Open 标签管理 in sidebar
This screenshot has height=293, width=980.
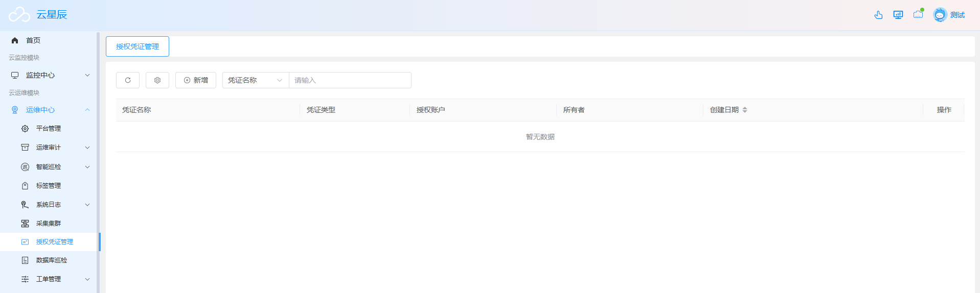(49, 186)
